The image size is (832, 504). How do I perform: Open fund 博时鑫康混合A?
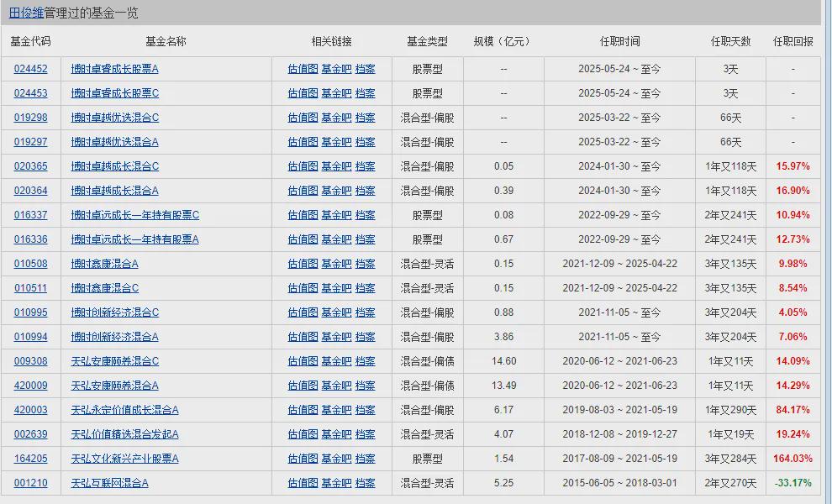point(104,264)
